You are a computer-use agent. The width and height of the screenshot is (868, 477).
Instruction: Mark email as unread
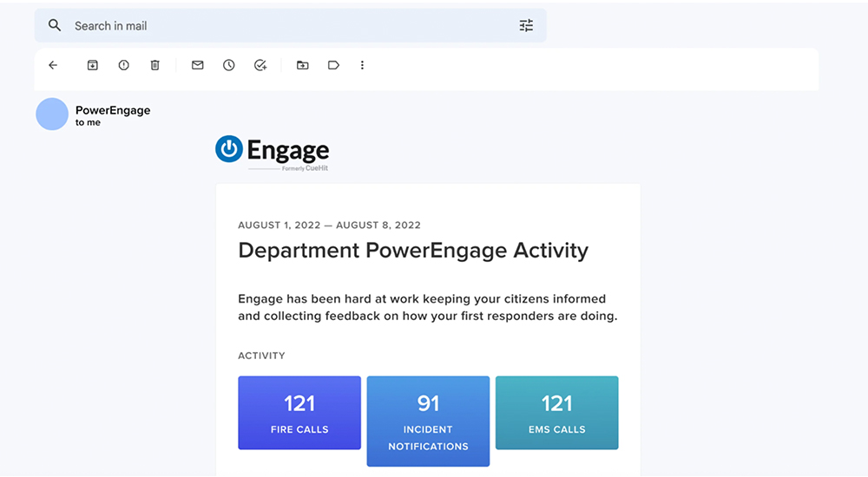pos(198,65)
